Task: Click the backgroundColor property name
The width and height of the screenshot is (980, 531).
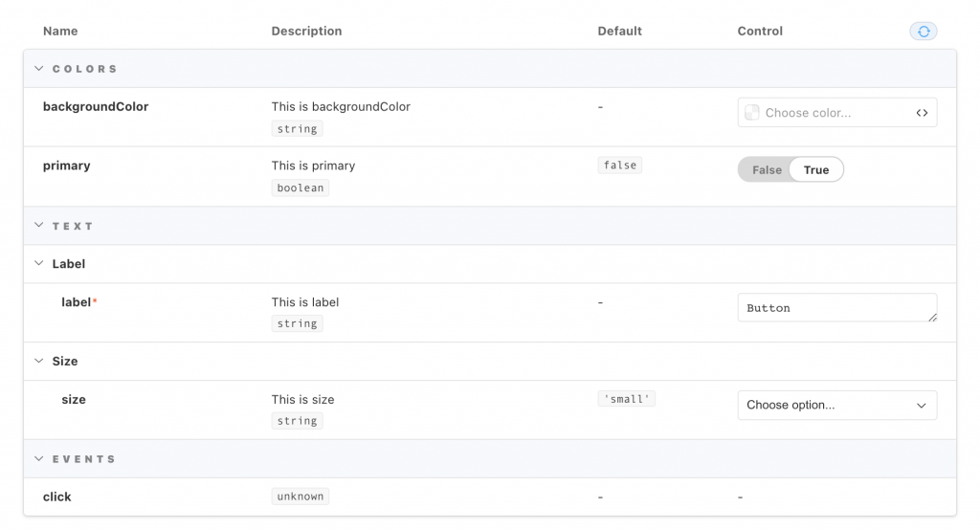Action: coord(96,107)
